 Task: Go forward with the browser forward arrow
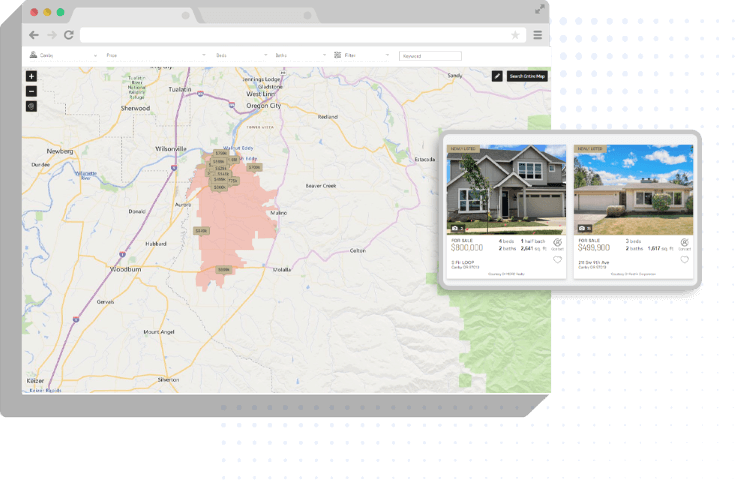[x=52, y=35]
